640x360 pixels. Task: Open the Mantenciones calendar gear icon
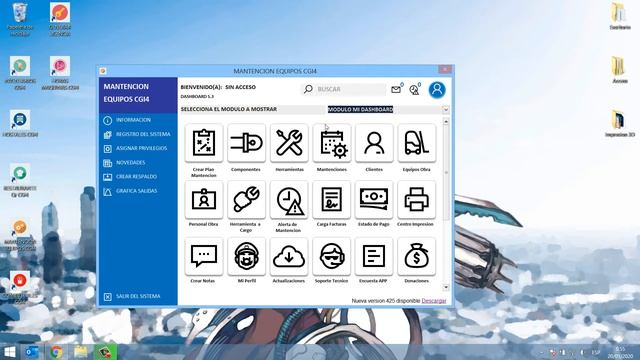(331, 143)
